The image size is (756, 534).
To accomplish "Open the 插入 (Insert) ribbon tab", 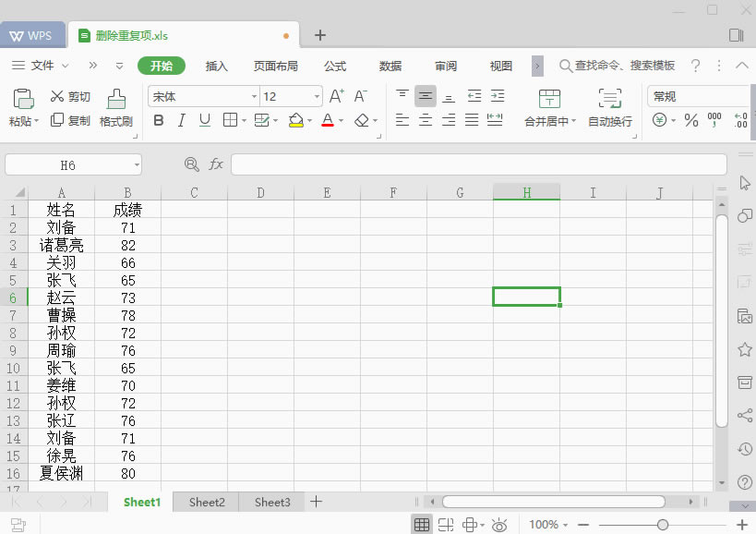I will [x=217, y=66].
